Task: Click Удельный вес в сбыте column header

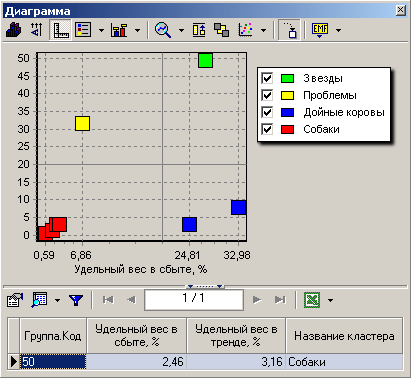Action: pyautogui.click(x=137, y=336)
